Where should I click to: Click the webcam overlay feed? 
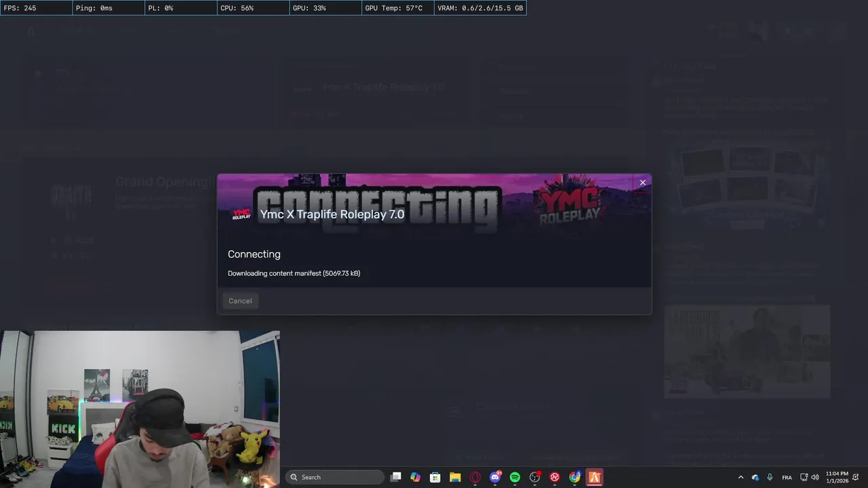[140, 409]
